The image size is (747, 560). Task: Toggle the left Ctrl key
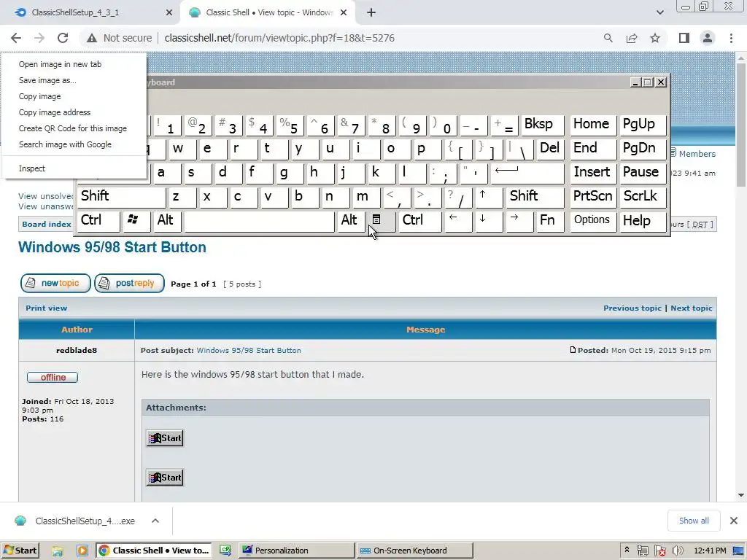(x=98, y=221)
